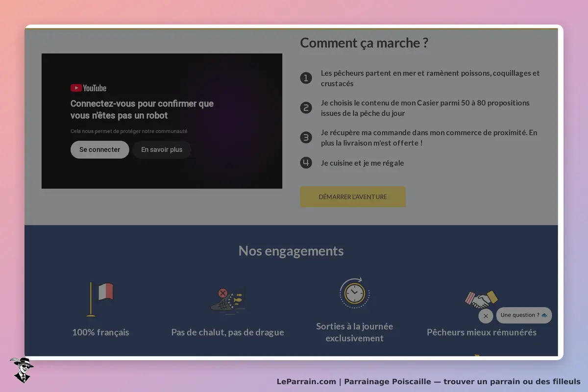Click the Se connecter button

pos(100,150)
